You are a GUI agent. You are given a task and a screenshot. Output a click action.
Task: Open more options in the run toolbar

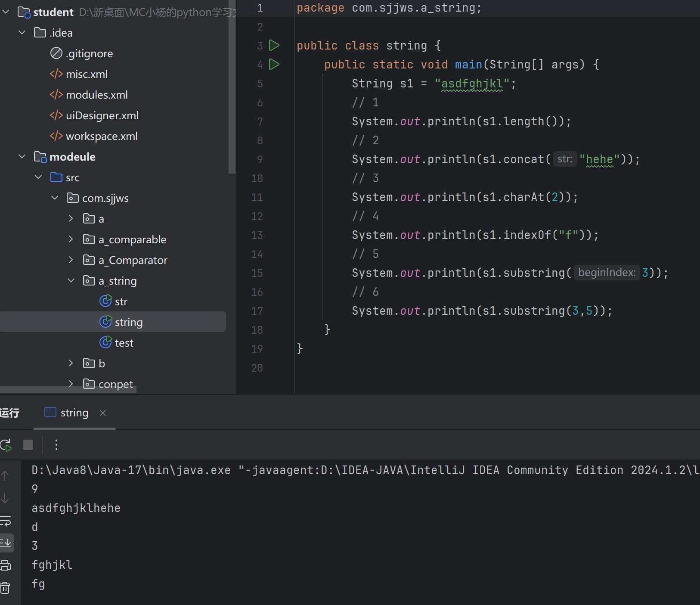(x=56, y=445)
